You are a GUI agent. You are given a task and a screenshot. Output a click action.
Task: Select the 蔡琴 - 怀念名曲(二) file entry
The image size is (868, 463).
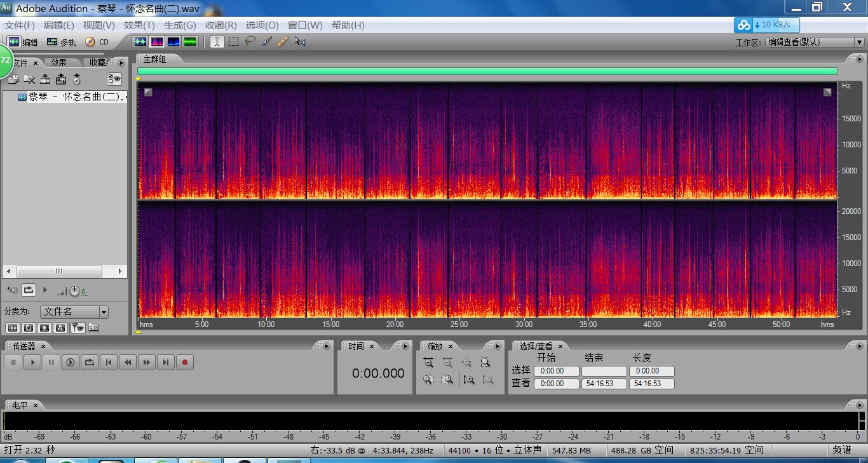pos(72,97)
